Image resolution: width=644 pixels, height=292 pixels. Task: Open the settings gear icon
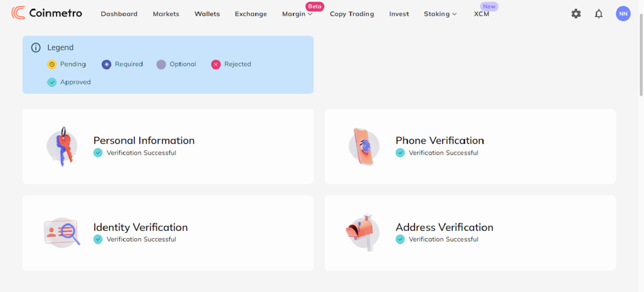576,14
